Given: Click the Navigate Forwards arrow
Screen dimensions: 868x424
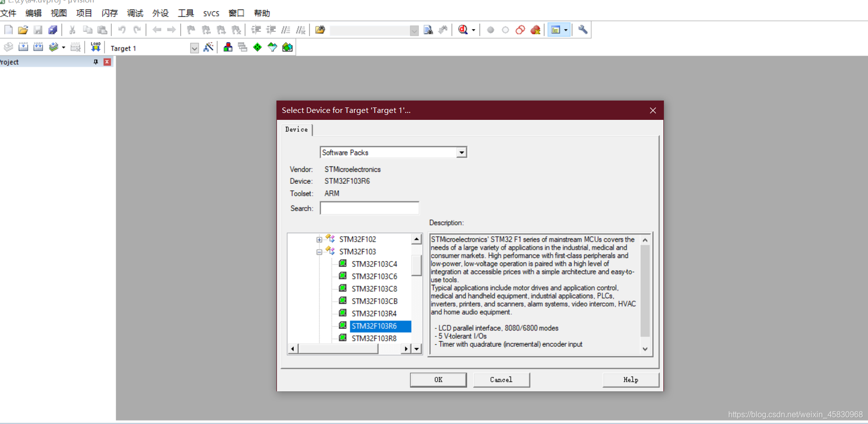Looking at the screenshot, I should coord(171,30).
